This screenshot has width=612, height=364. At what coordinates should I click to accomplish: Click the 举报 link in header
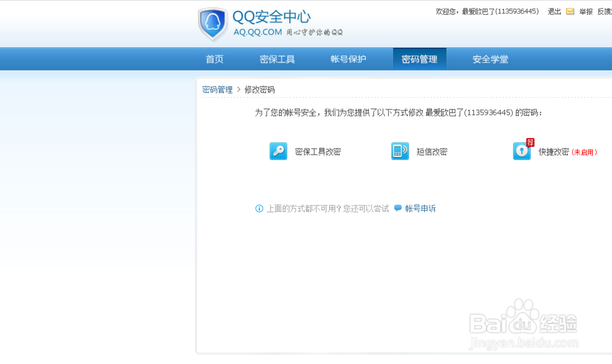(x=586, y=11)
